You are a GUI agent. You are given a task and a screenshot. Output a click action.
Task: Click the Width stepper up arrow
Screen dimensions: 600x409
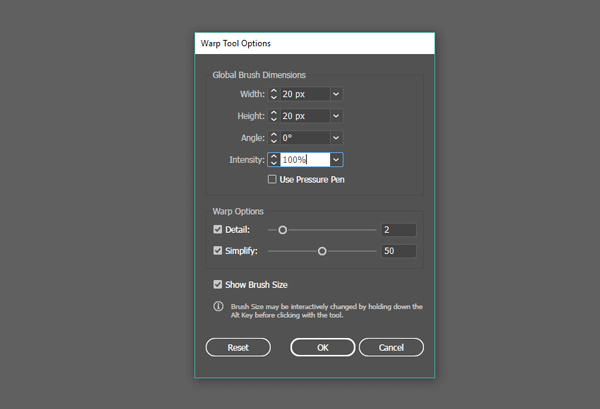click(274, 91)
